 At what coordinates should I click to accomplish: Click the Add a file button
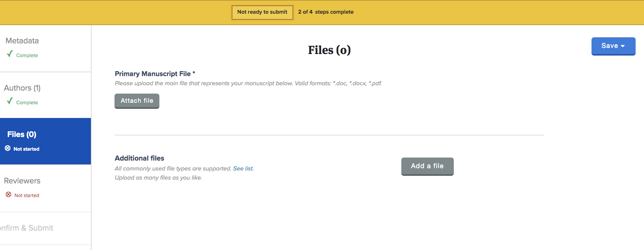click(x=427, y=166)
